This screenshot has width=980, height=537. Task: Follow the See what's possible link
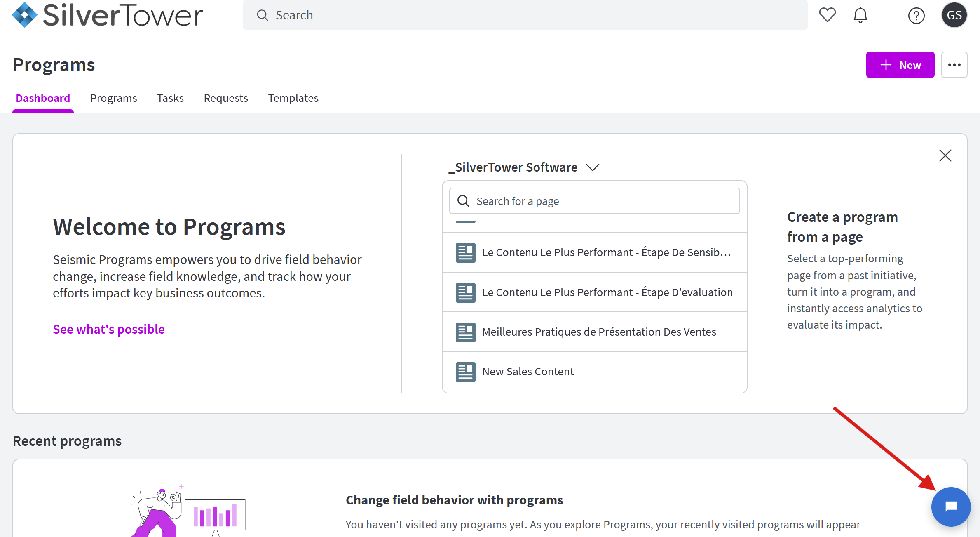coord(109,329)
